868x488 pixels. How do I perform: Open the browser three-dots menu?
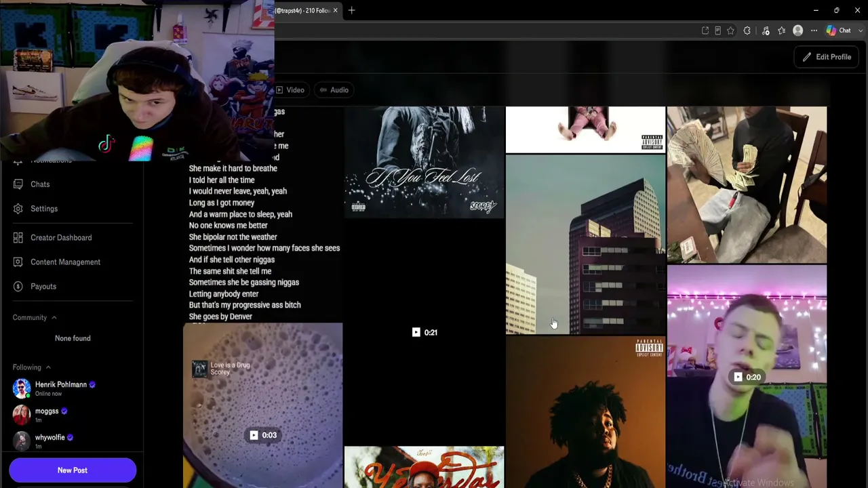pos(814,30)
